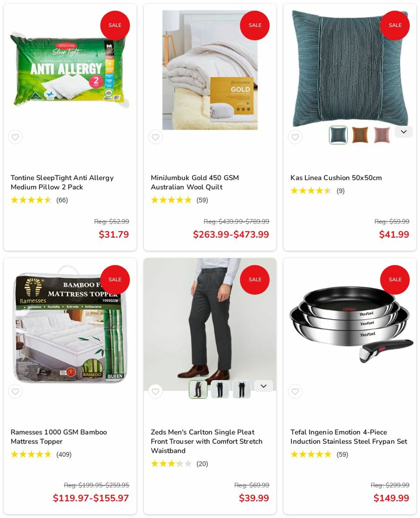The height and width of the screenshot is (518, 420).
Task: Save Ramesses mattress topper to wishlist
Action: pyautogui.click(x=15, y=391)
